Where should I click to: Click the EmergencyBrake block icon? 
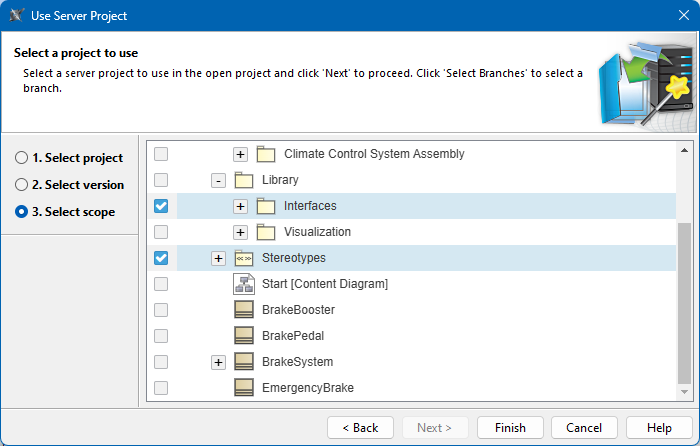(x=244, y=388)
